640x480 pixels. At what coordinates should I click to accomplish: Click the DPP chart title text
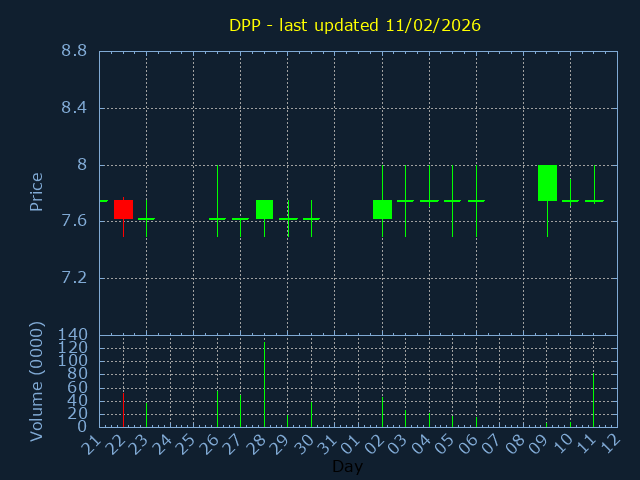pos(352,25)
